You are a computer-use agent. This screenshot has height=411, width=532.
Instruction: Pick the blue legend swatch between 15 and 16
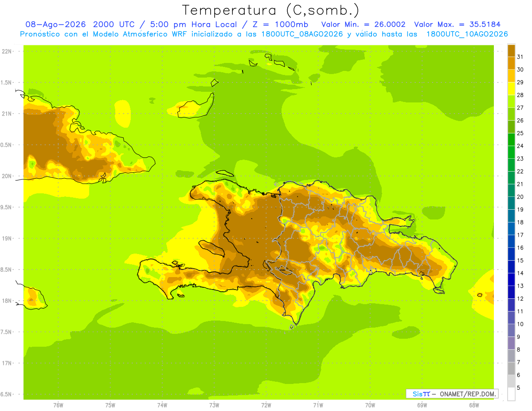click(x=511, y=254)
